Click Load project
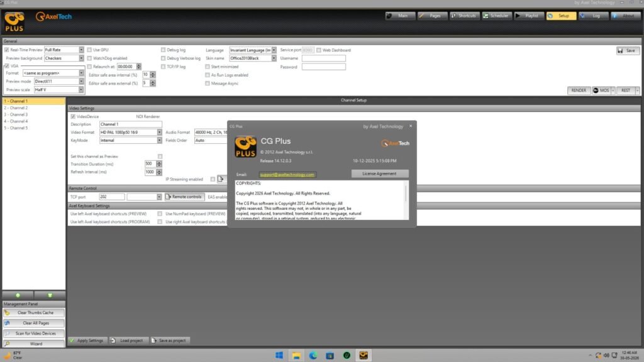The height and width of the screenshot is (362, 644). (x=128, y=341)
